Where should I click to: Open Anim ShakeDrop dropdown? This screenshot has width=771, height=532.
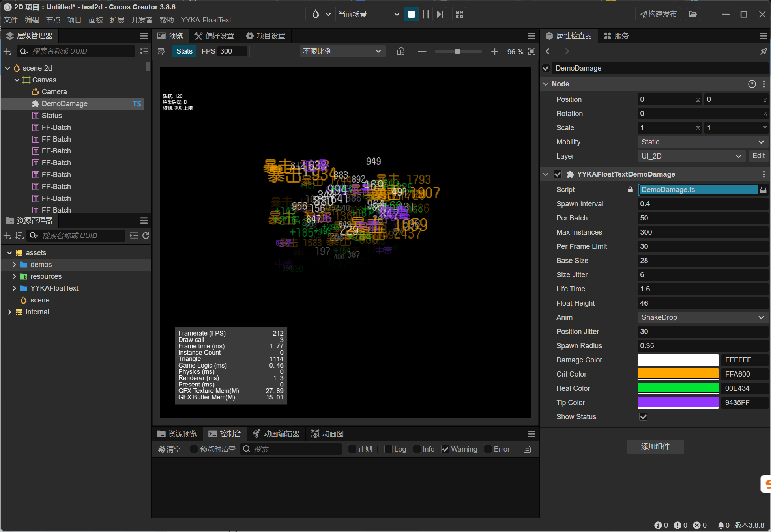pyautogui.click(x=702, y=317)
